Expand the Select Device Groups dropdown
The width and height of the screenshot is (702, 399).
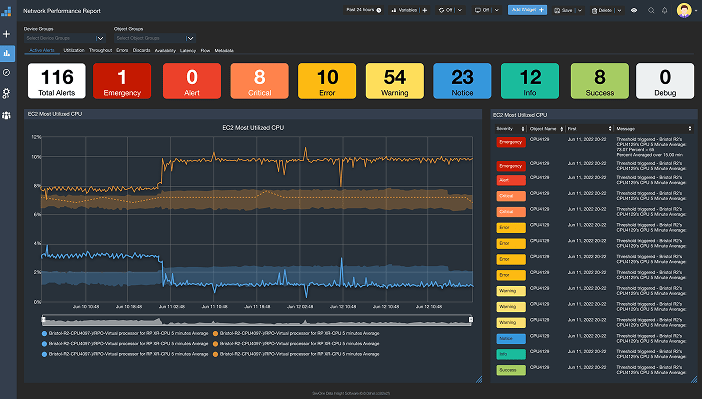[x=64, y=38]
